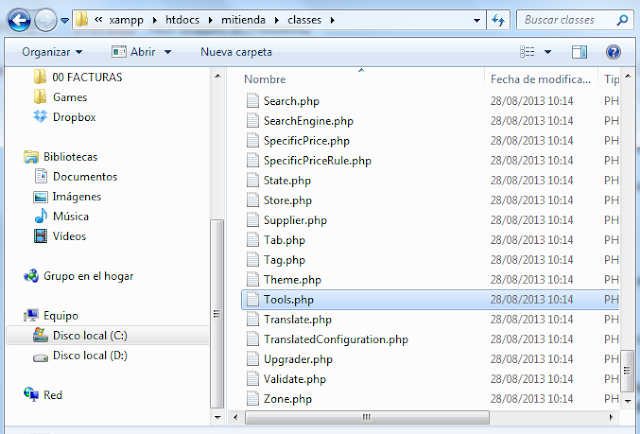Select Validate.php file icon
The height and width of the screenshot is (434, 640).
253,379
